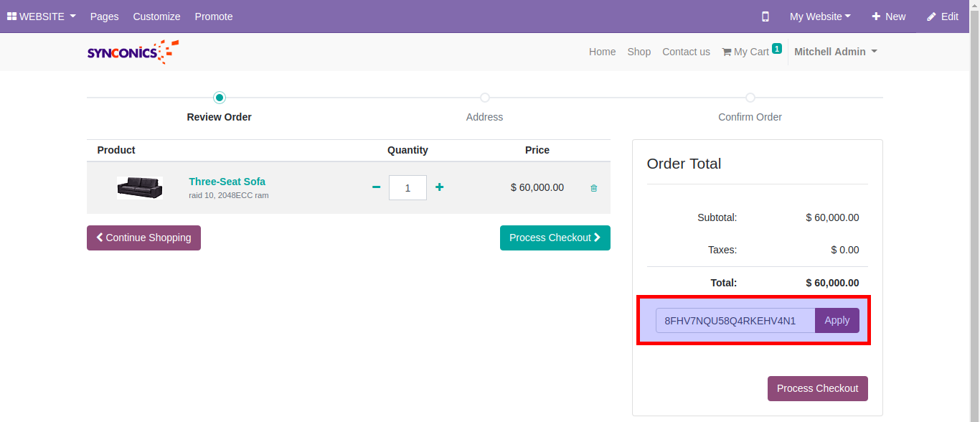Open the Pages menu

[x=104, y=17]
